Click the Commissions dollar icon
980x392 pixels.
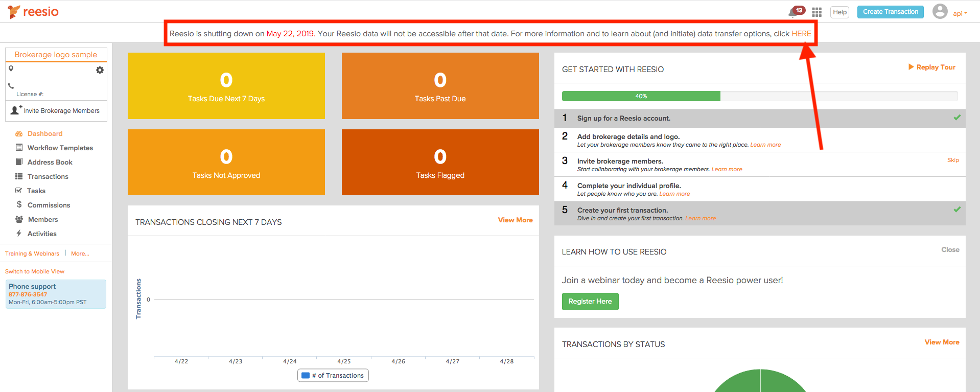click(19, 204)
